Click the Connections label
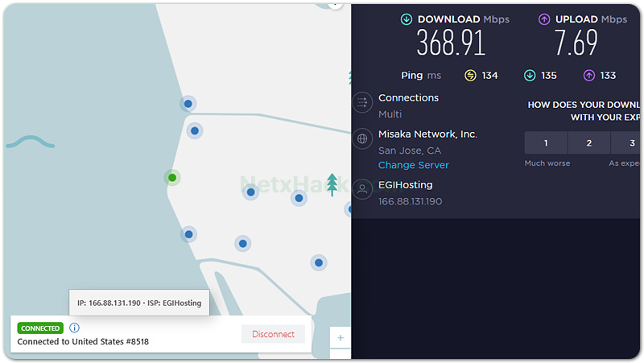644x363 pixels. (408, 97)
